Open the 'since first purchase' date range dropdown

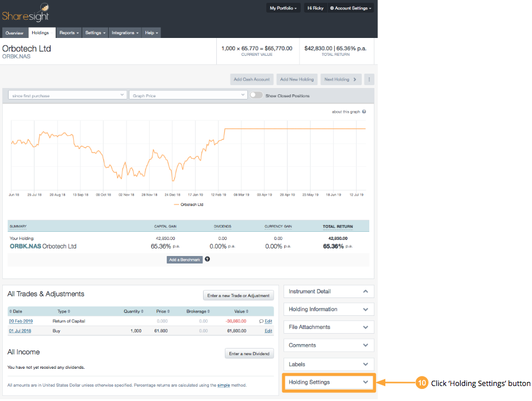pos(66,95)
